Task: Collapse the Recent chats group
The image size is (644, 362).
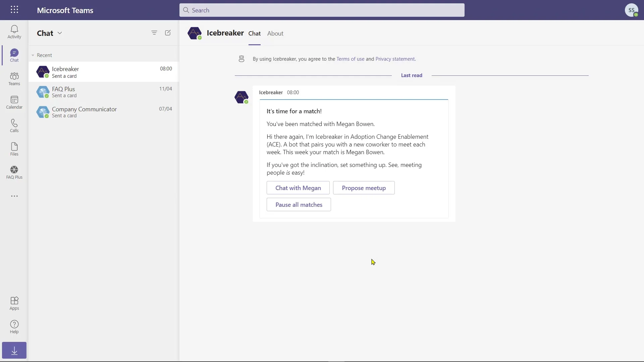Action: point(33,55)
